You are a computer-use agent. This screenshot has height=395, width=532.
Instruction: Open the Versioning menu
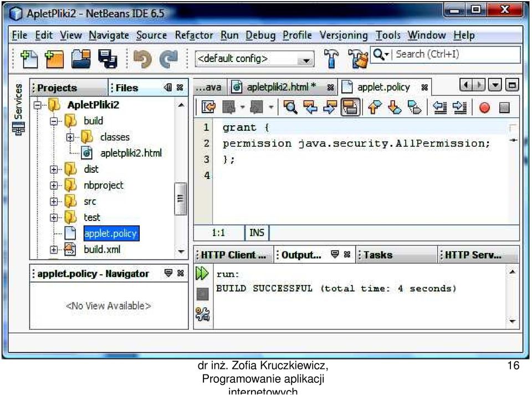click(x=344, y=35)
